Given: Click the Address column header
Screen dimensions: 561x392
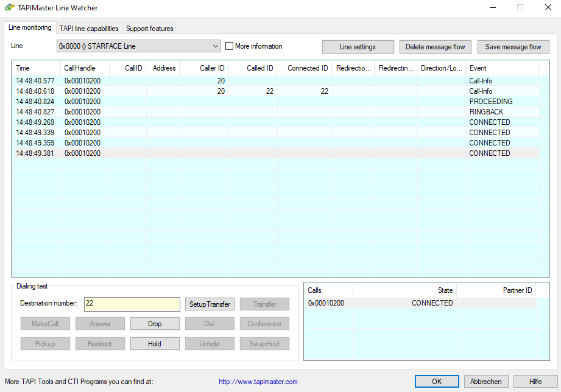Looking at the screenshot, I should (x=163, y=68).
